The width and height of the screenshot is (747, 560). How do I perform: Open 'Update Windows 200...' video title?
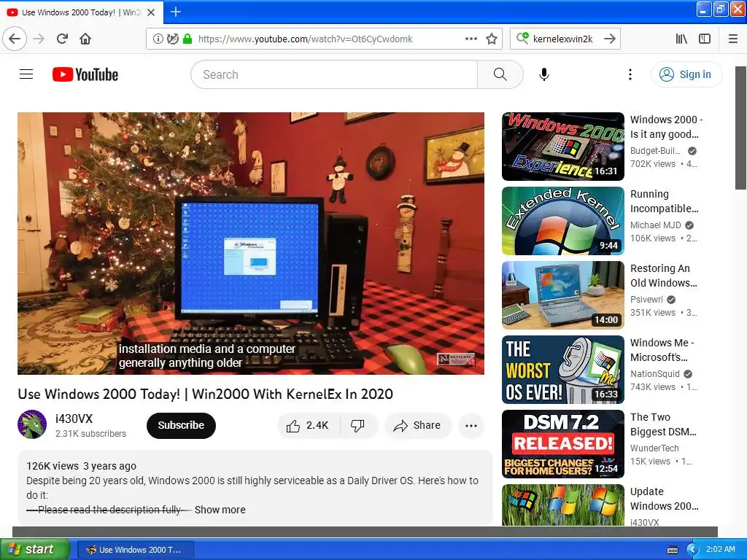click(664, 499)
